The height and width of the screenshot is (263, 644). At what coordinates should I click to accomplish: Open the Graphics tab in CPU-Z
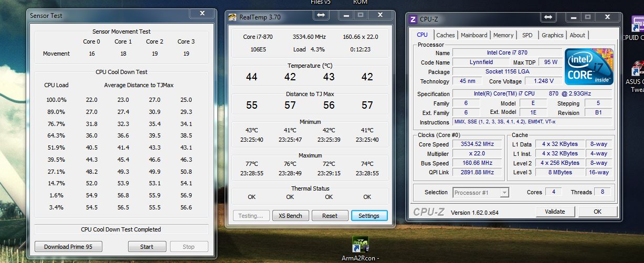point(552,35)
